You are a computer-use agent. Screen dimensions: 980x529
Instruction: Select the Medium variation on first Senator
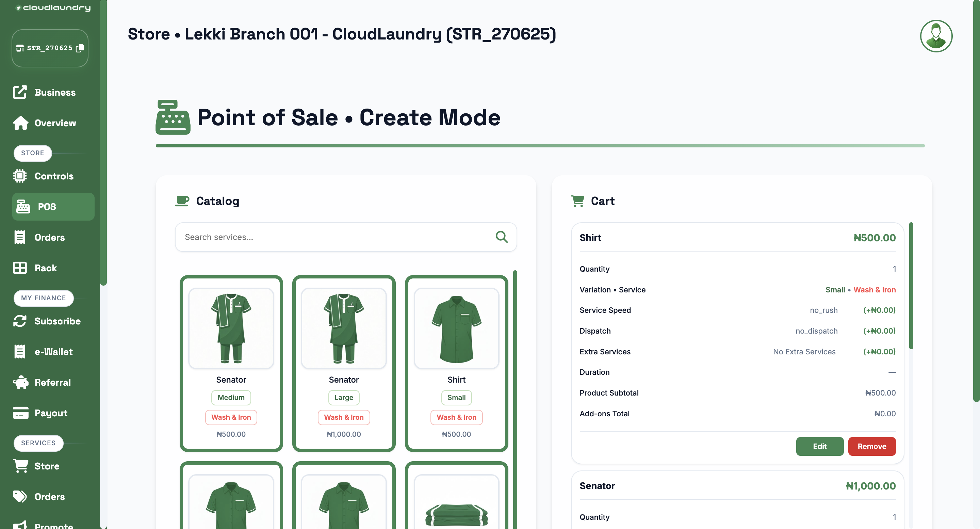231,397
